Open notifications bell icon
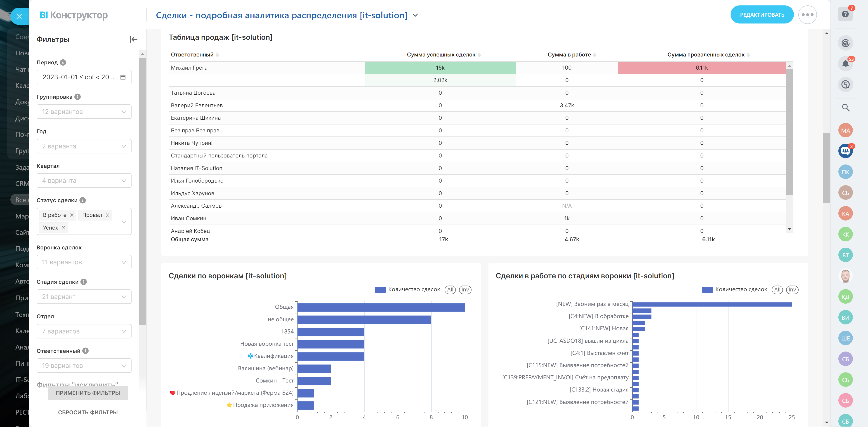 (845, 64)
